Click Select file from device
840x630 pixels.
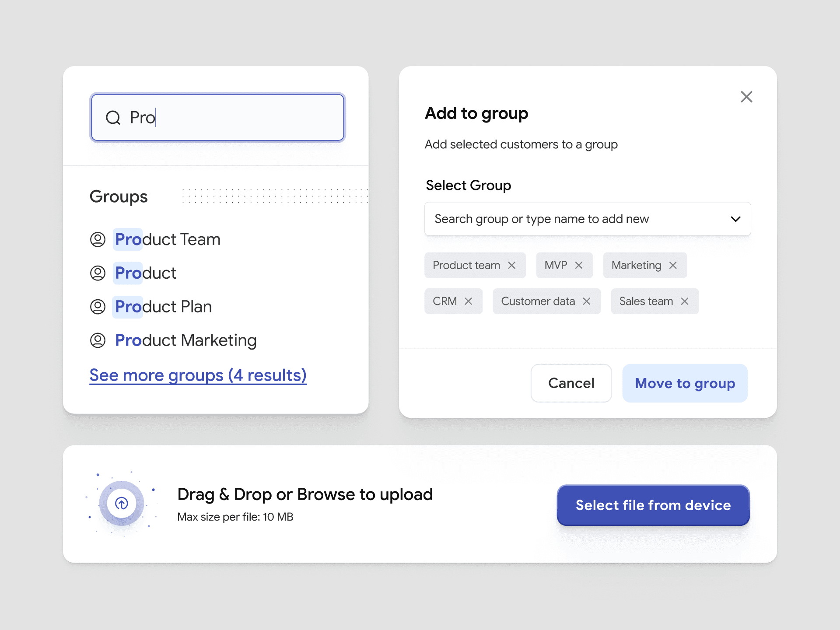click(653, 505)
